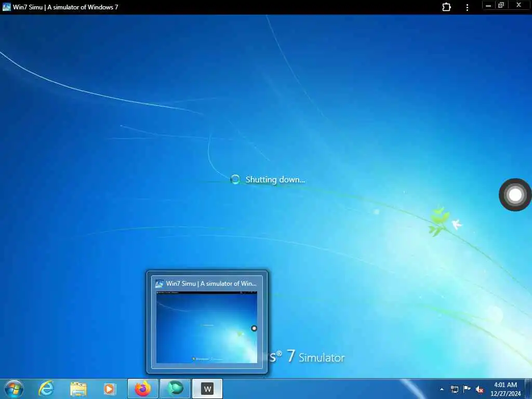
Task: Open the three-dot menu in title bar
Action: (467, 7)
